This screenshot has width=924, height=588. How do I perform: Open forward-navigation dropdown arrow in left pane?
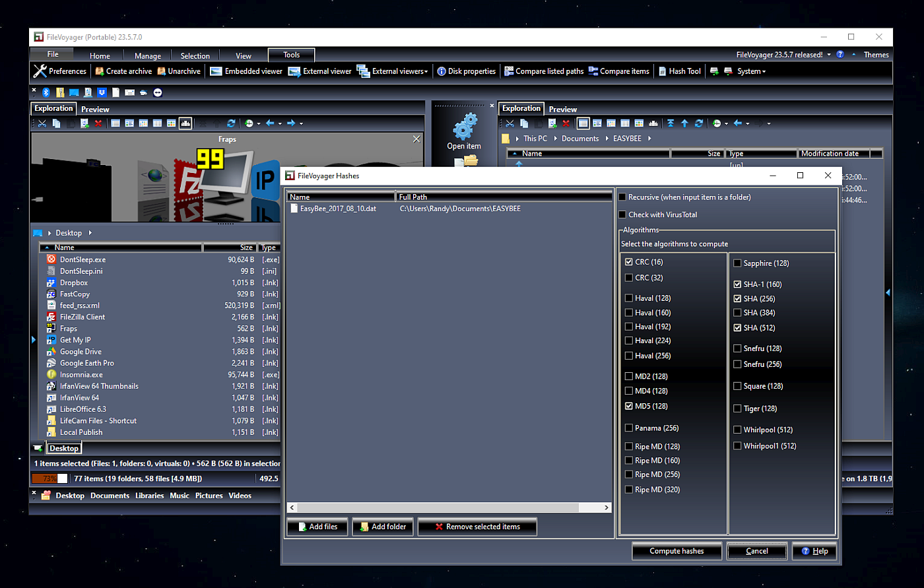pyautogui.click(x=301, y=123)
